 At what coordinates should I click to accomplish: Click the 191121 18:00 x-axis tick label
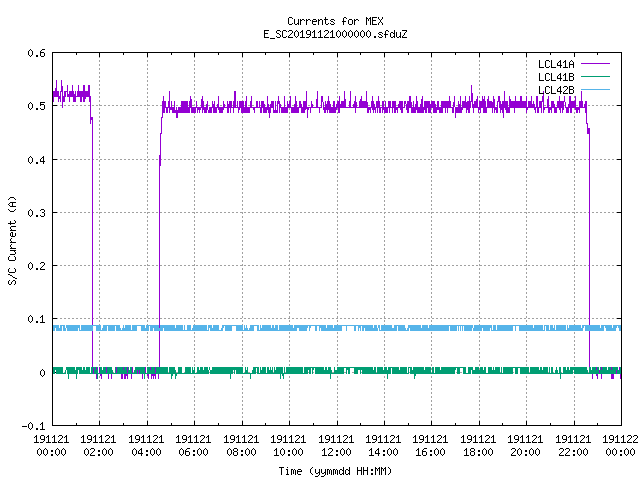[x=478, y=445]
